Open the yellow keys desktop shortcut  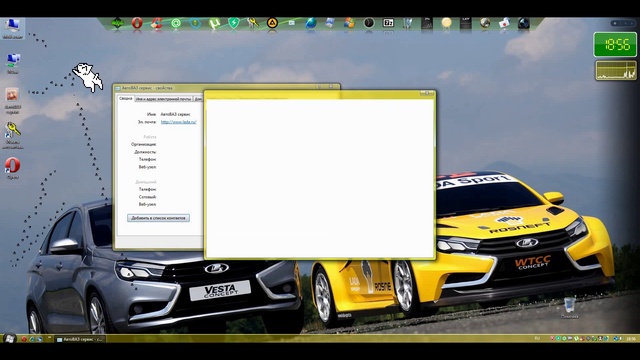(x=13, y=136)
